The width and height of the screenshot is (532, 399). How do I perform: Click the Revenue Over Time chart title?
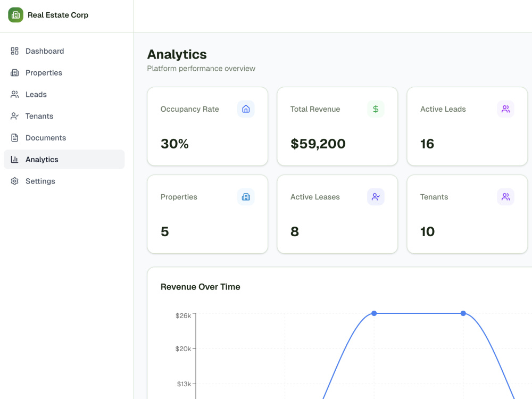point(201,287)
